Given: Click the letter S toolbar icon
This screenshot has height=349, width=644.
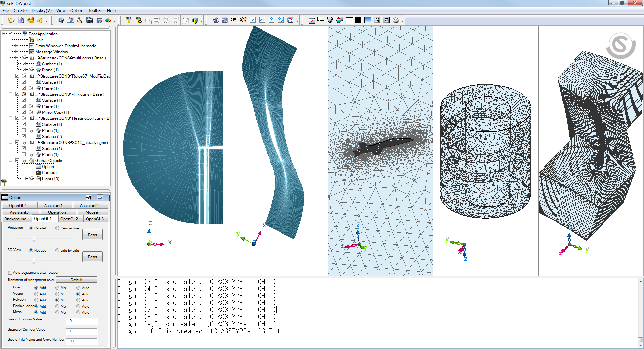Looking at the screenshot, I should [377, 20].
